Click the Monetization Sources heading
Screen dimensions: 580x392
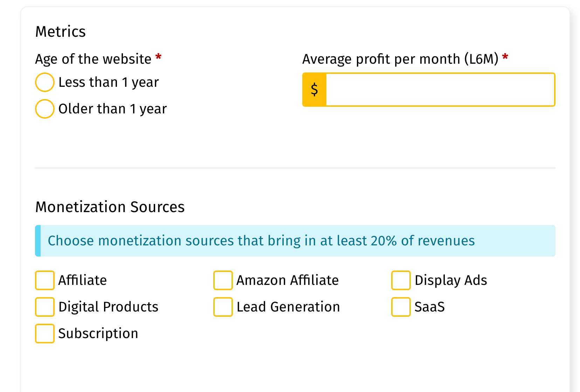pos(110,207)
